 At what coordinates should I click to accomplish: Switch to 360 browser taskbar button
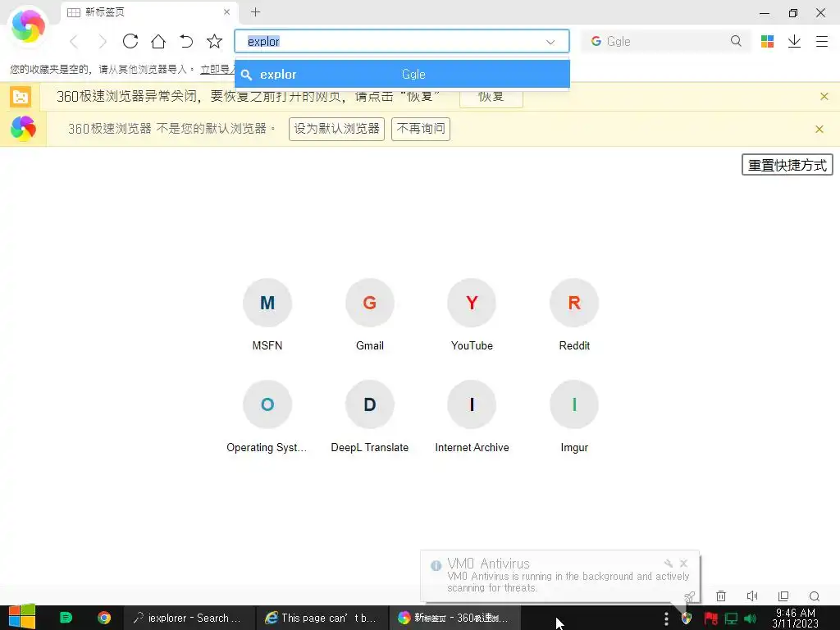click(x=454, y=618)
